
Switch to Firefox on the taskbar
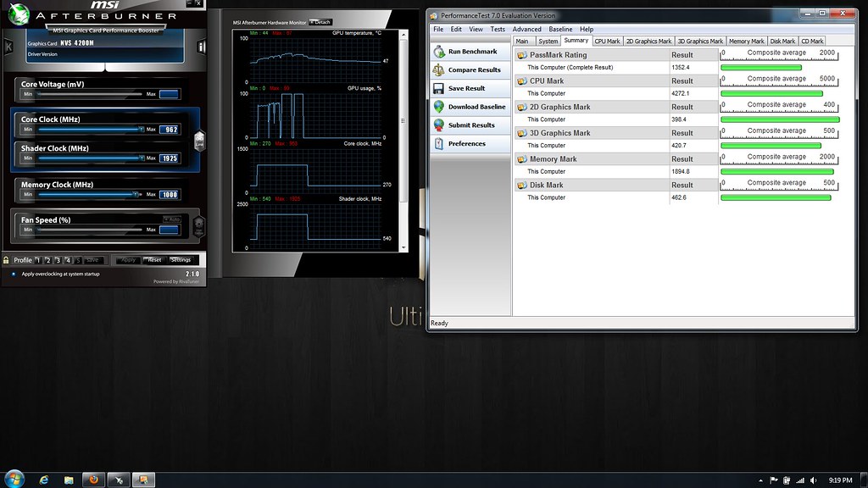[x=93, y=480]
